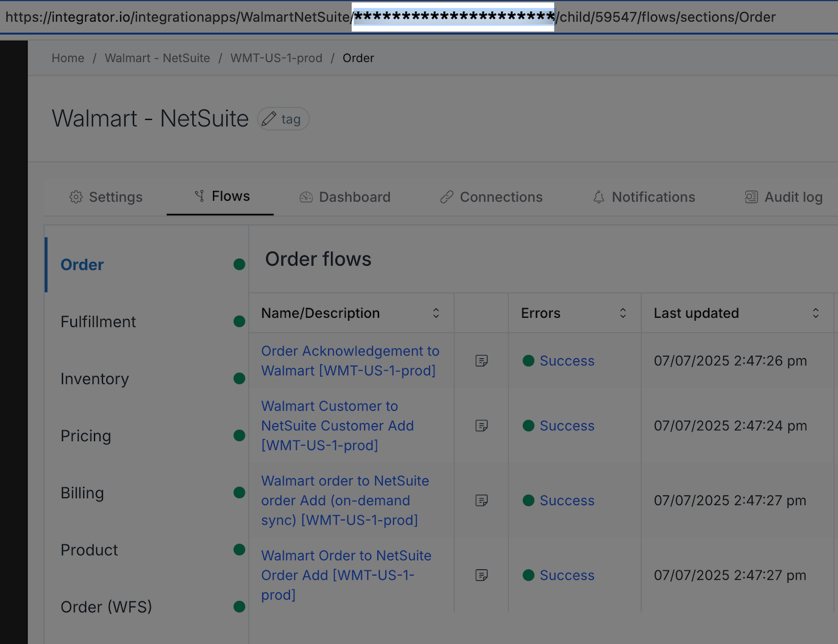This screenshot has width=838, height=644.
Task: Click the tag button beside the title
Action: point(283,119)
